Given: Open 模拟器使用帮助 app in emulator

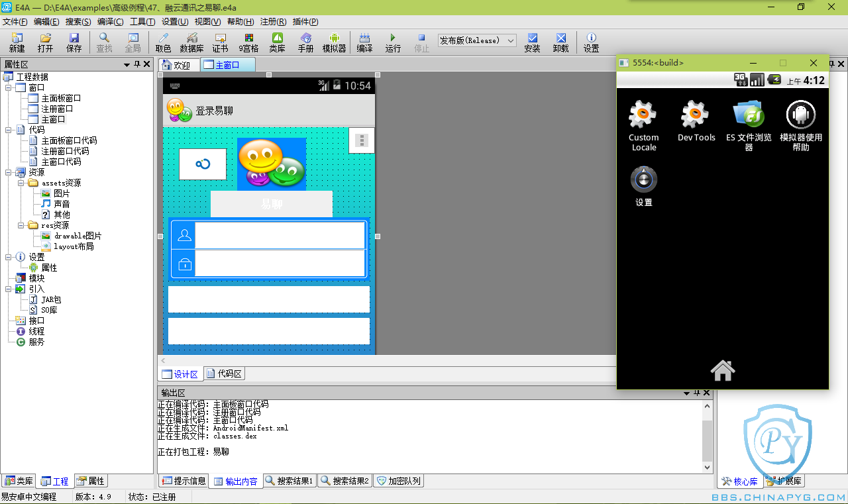Looking at the screenshot, I should point(801,125).
